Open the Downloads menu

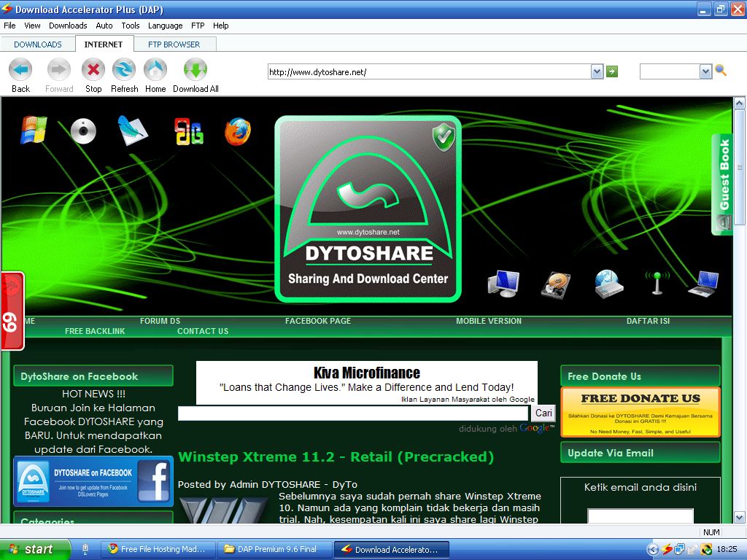tap(68, 26)
